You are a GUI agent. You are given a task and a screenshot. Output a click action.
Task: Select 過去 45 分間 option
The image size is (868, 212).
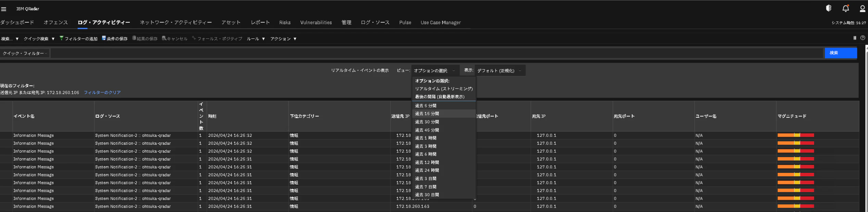click(x=444, y=130)
